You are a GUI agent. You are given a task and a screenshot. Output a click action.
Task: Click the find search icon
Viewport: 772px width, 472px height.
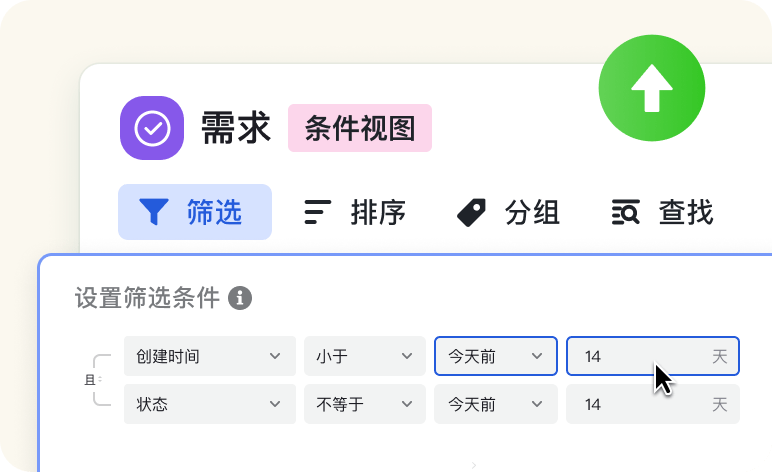(625, 212)
